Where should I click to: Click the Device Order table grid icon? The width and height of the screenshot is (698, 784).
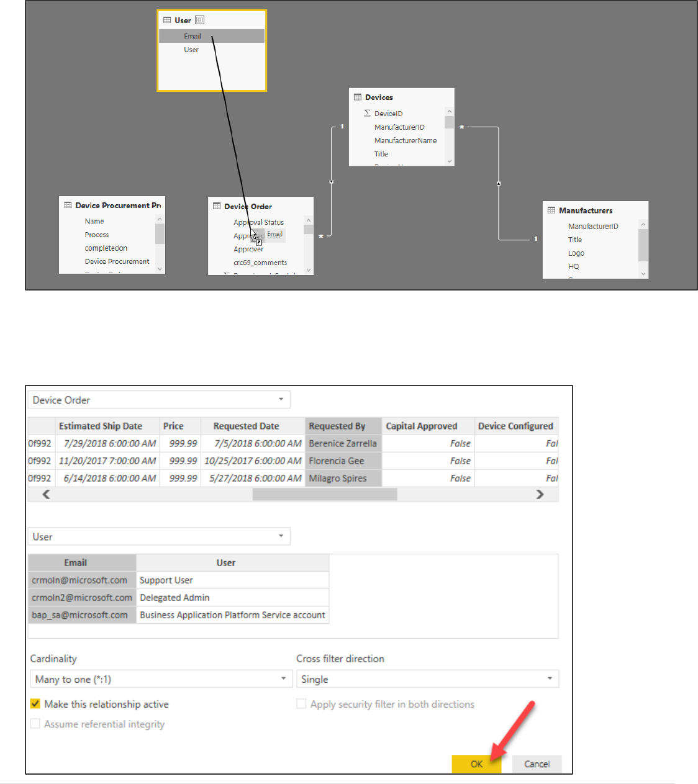217,206
